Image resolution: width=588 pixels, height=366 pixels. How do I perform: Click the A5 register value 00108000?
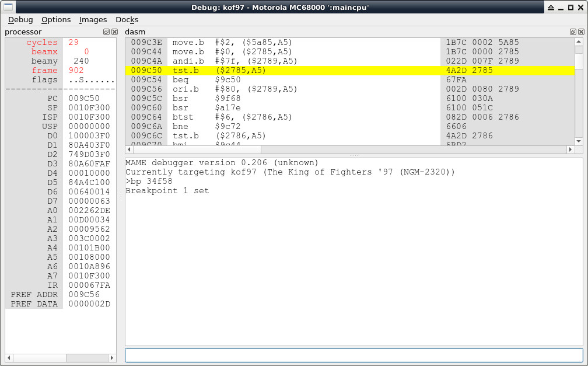click(x=89, y=257)
